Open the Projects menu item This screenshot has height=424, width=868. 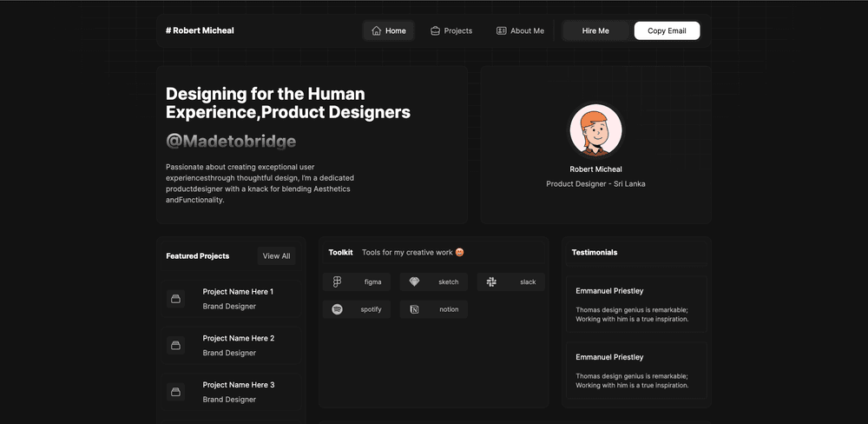[451, 30]
